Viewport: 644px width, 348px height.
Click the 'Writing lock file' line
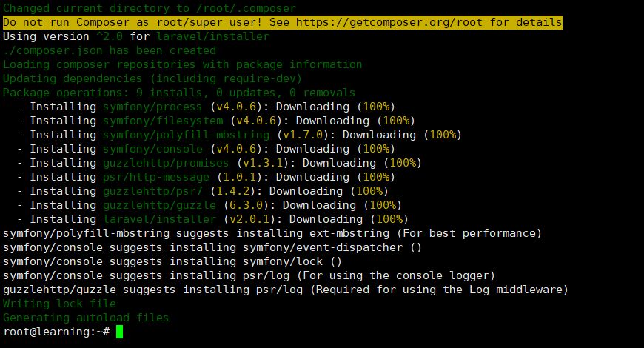59,304
